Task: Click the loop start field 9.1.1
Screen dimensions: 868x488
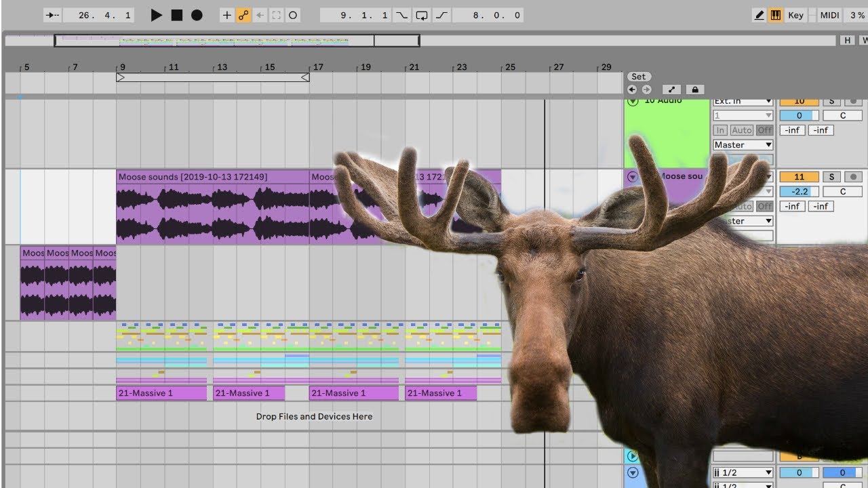Action: pos(356,15)
